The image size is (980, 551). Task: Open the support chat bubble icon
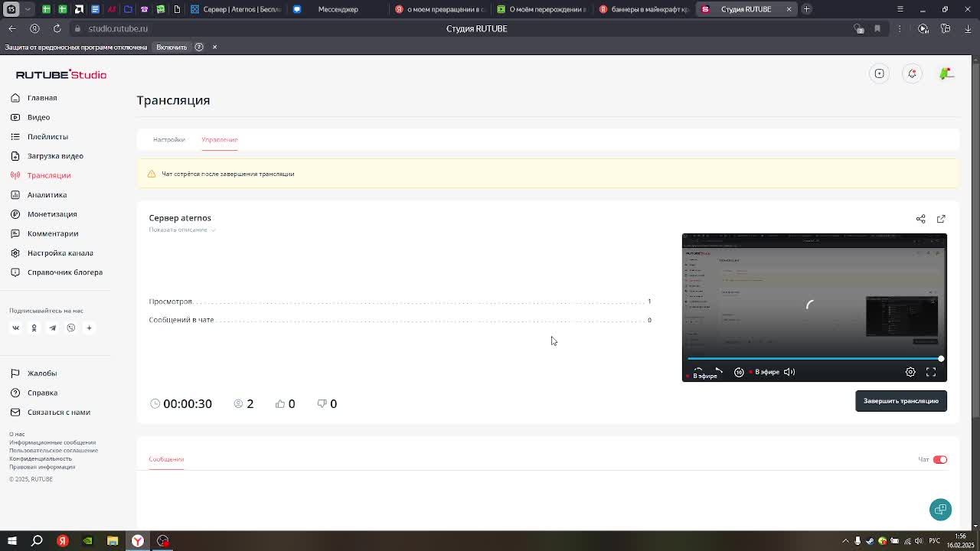coord(940,510)
